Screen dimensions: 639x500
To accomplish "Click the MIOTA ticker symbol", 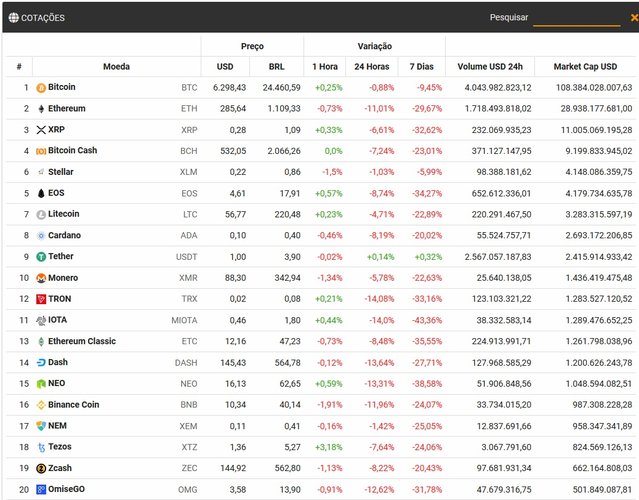I will coord(184,320).
